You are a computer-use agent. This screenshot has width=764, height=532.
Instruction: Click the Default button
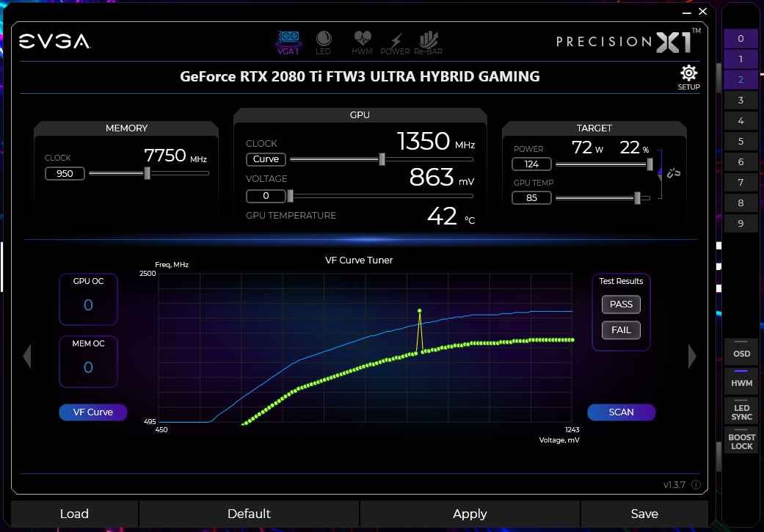(x=249, y=514)
